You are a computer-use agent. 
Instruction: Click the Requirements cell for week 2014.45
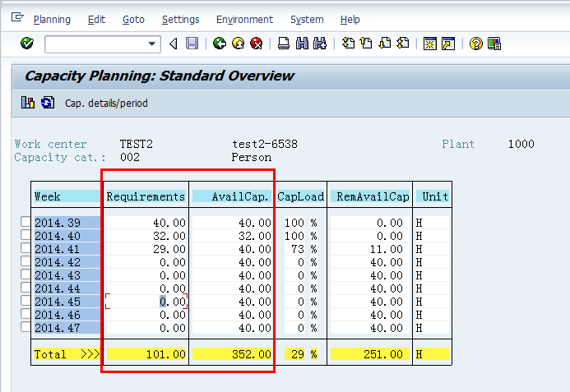(146, 302)
